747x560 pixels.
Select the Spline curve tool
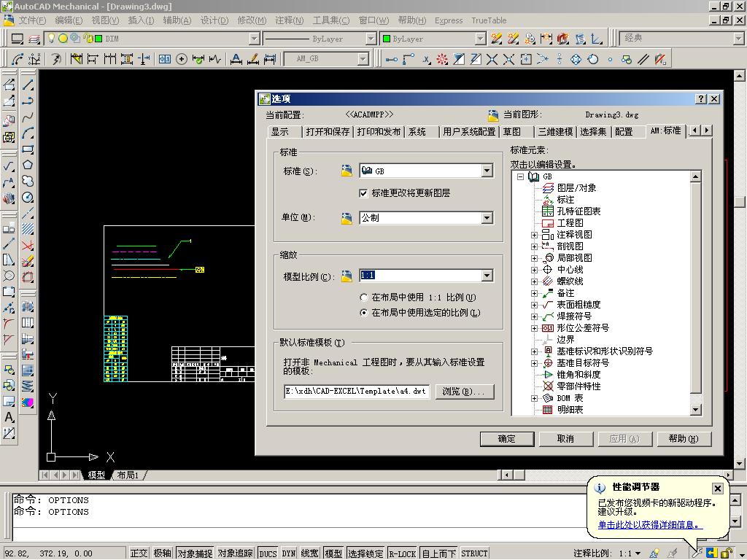pyautogui.click(x=28, y=117)
